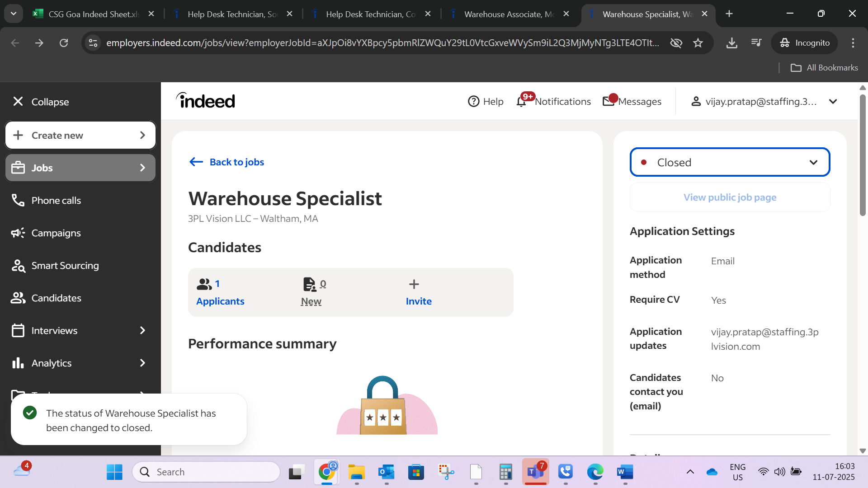Open the job status dropdown showing Closed
The width and height of the screenshot is (868, 488).
coord(730,162)
